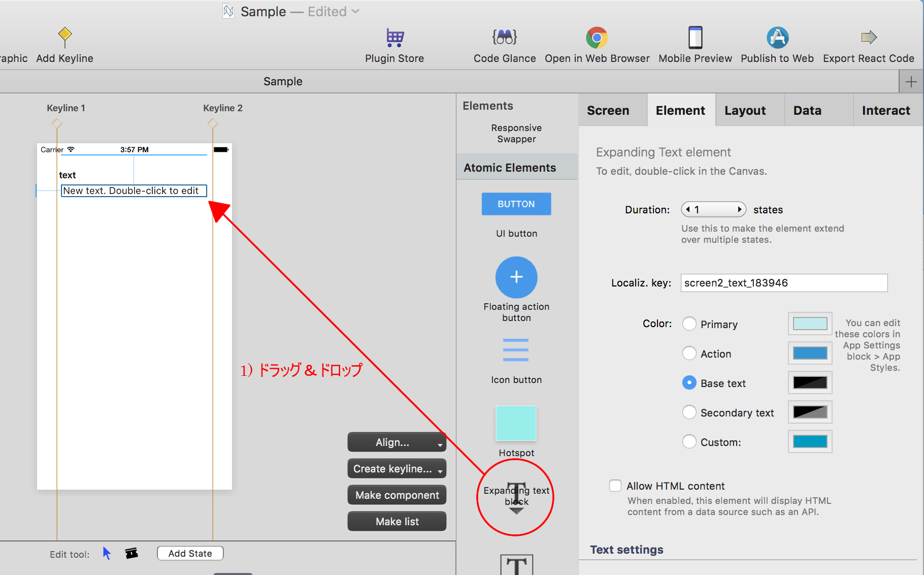Click the Add Keyline diamond icon
The width and height of the screenshot is (924, 575).
64,36
